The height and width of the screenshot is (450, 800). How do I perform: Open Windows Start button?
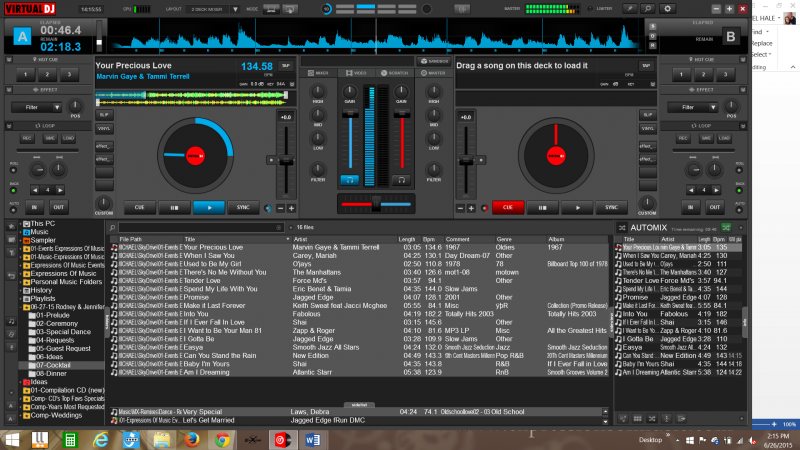[12, 439]
